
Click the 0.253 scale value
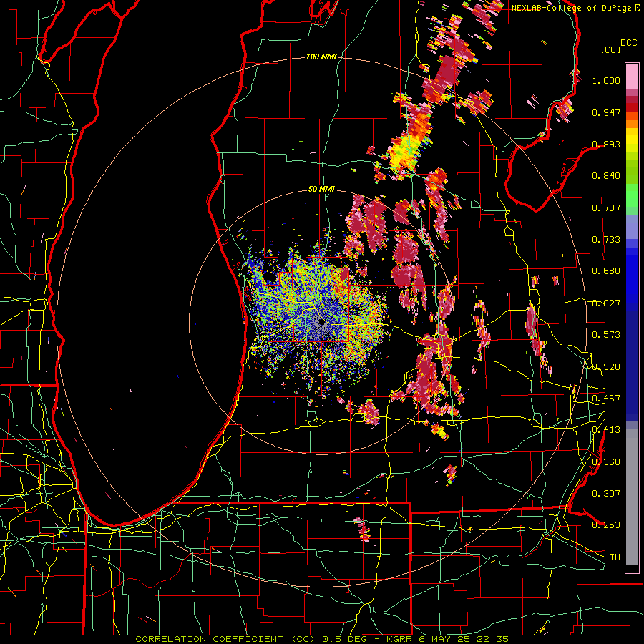point(606,525)
